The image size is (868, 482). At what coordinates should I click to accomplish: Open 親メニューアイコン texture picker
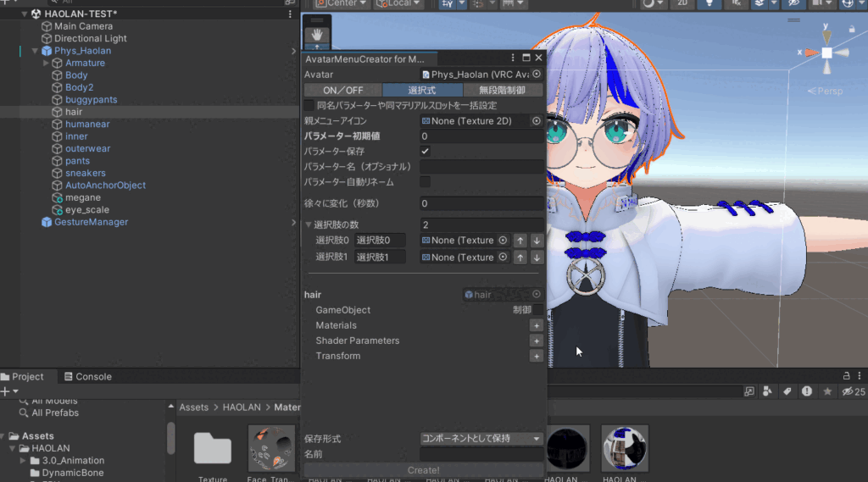tap(537, 120)
